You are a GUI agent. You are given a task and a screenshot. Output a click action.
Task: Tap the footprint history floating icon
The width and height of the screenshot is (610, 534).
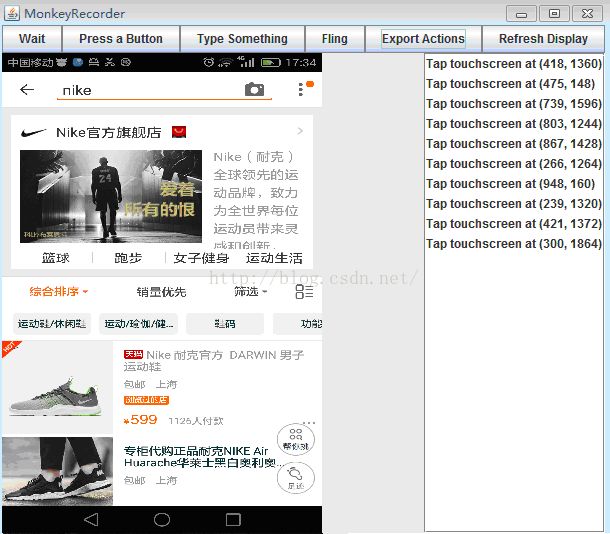[x=296, y=478]
